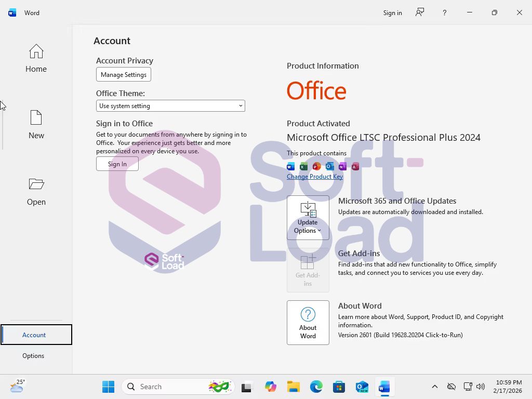
Task: Click the About Word button
Action: pos(308,323)
